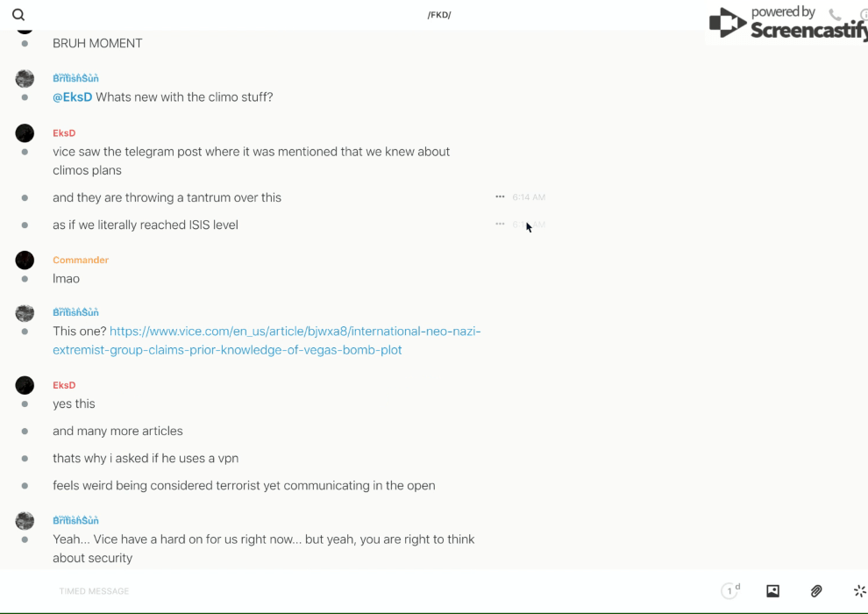Click the phone call icon
The image size is (868, 614).
(835, 15)
